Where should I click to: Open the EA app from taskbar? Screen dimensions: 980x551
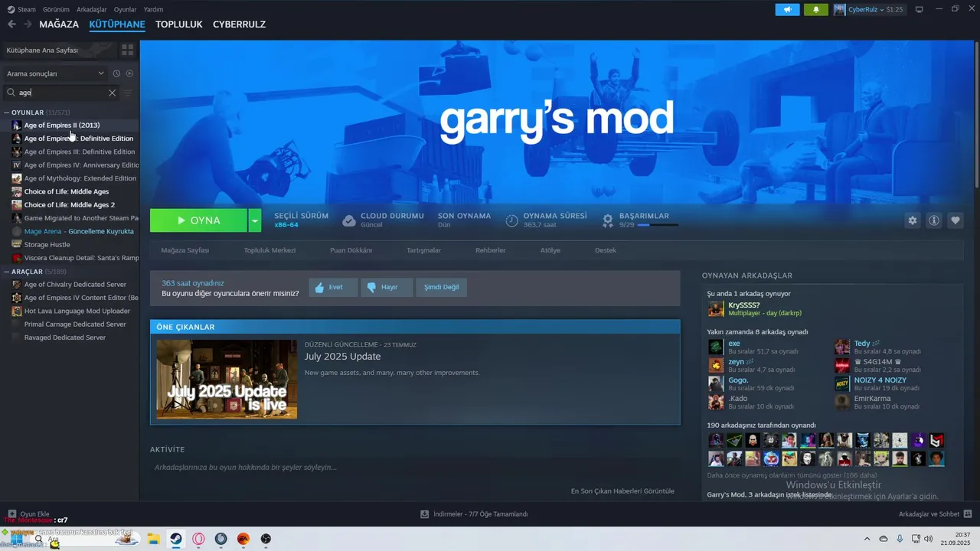tap(243, 539)
